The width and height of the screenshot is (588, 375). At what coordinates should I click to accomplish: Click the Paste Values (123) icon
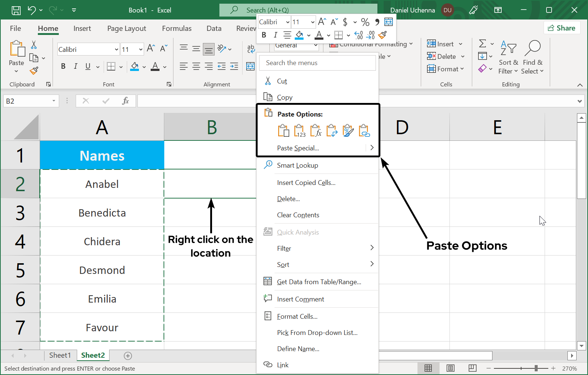(x=300, y=131)
